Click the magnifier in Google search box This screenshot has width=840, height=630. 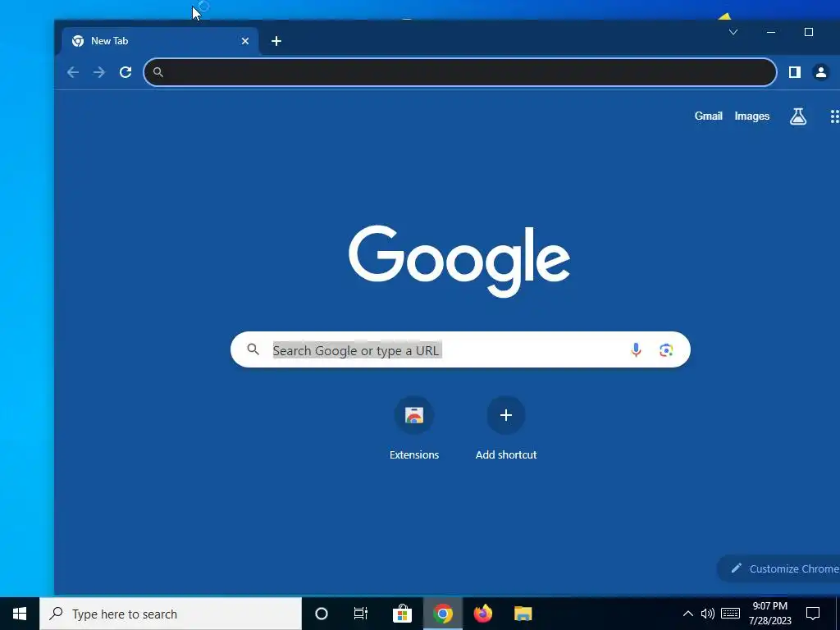[253, 349]
